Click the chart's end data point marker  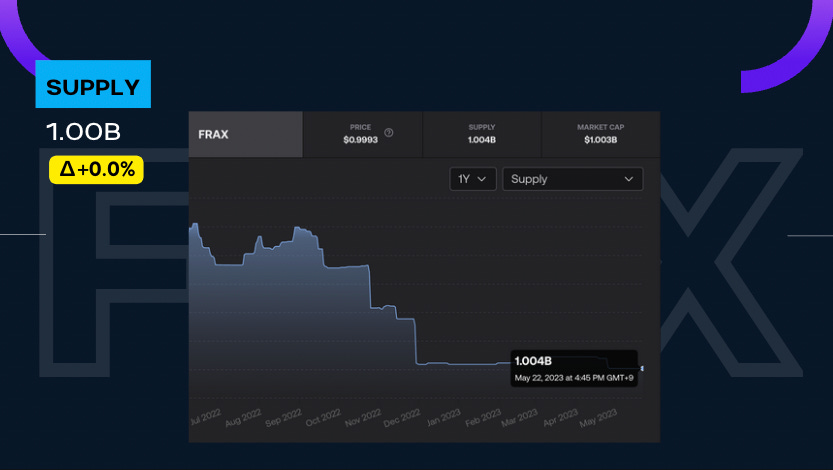point(642,368)
